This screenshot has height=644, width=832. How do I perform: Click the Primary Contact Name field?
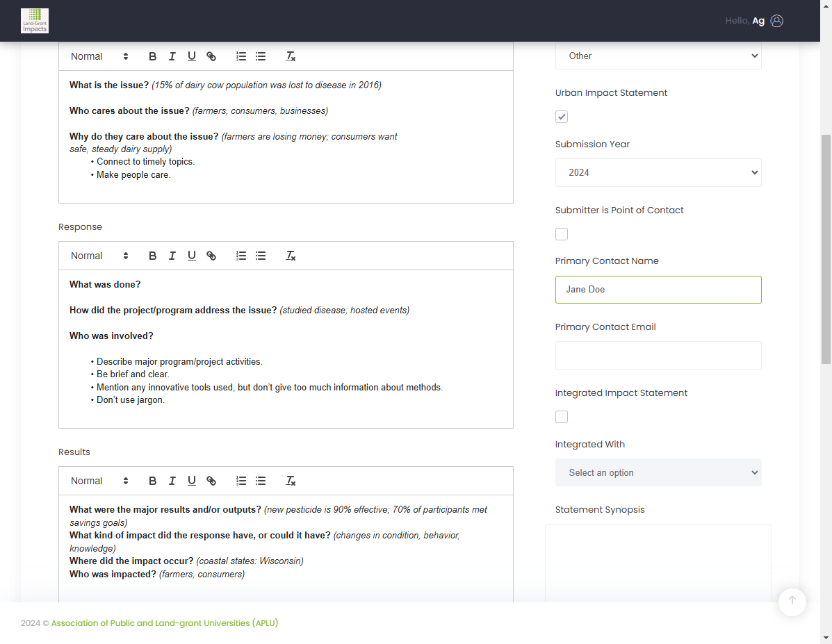point(658,290)
